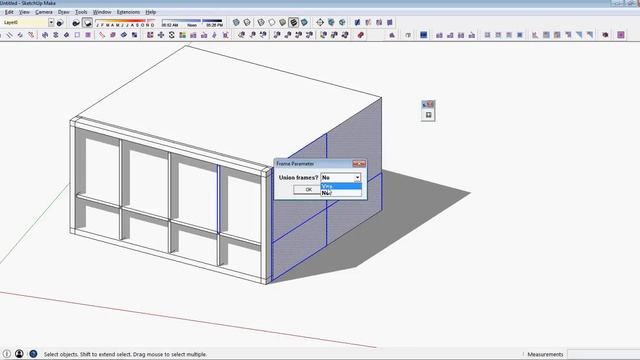Image resolution: width=640 pixels, height=360 pixels.
Task: Open the Edit menu
Action: pos(9,12)
